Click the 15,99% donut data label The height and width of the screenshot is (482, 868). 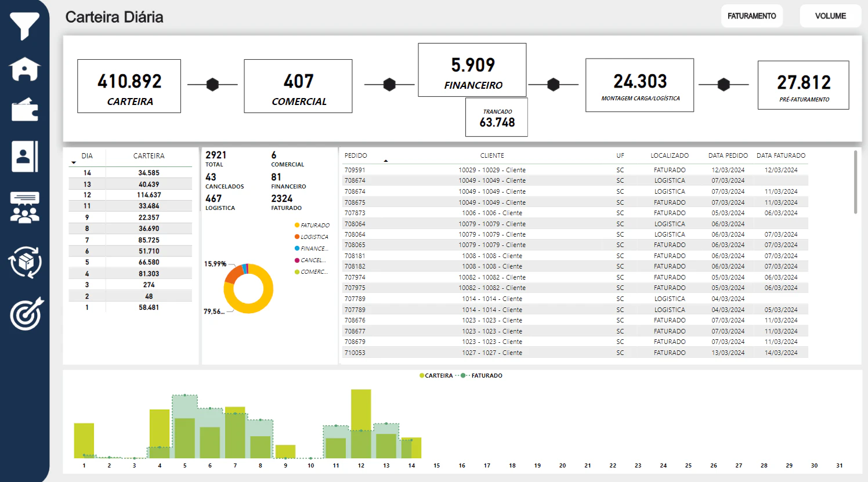[x=215, y=264]
